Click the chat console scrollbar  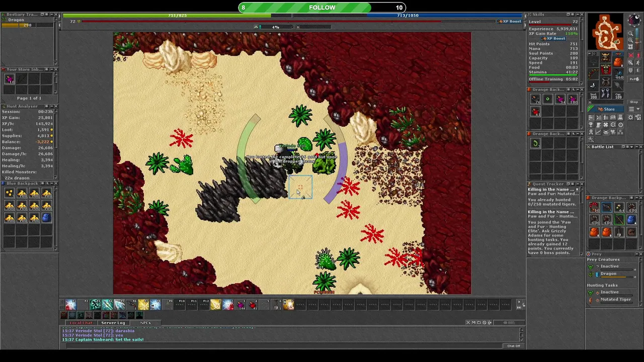521,335
